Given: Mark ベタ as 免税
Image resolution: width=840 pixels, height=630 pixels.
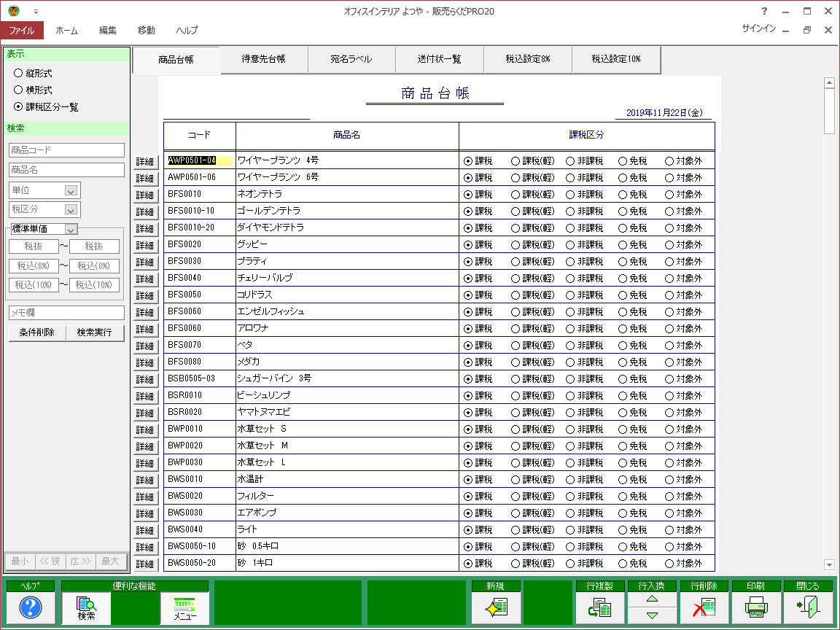Looking at the screenshot, I should (623, 346).
